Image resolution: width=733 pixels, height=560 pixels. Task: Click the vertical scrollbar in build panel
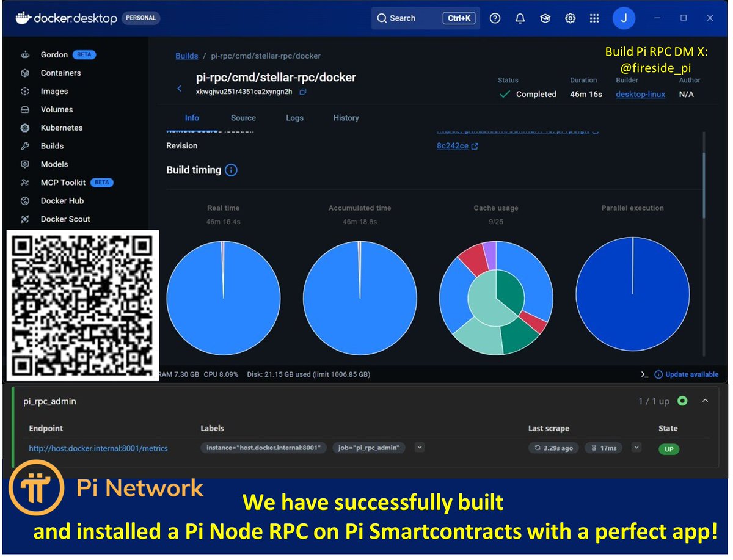click(x=704, y=185)
